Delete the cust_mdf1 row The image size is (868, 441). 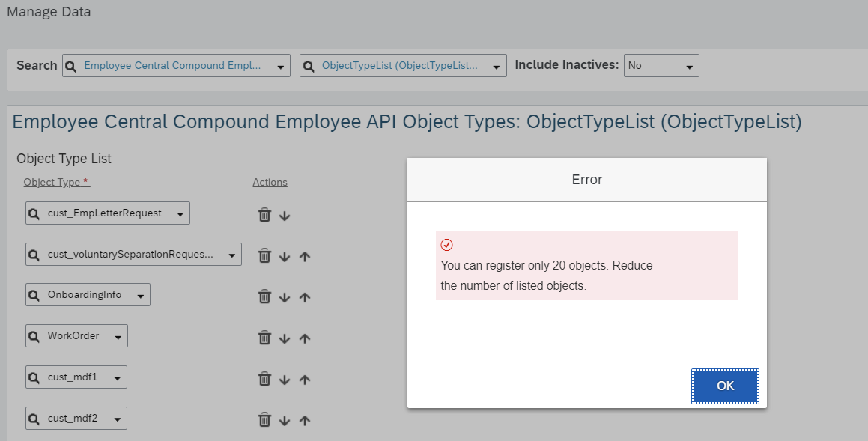[x=264, y=379]
